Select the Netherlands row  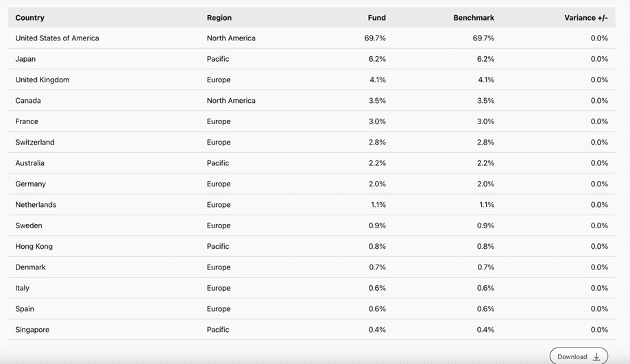[x=36, y=205]
